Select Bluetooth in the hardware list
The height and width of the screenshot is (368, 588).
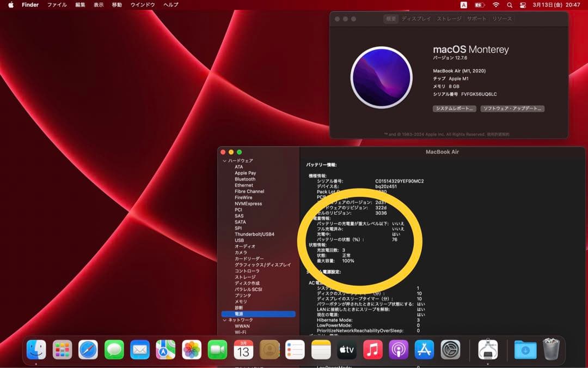[x=245, y=179]
